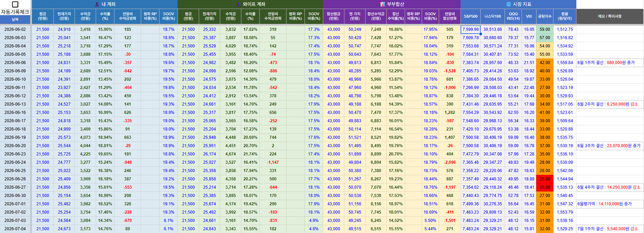Select the S&P500 column header
644x233 pixels.
click(471, 16)
